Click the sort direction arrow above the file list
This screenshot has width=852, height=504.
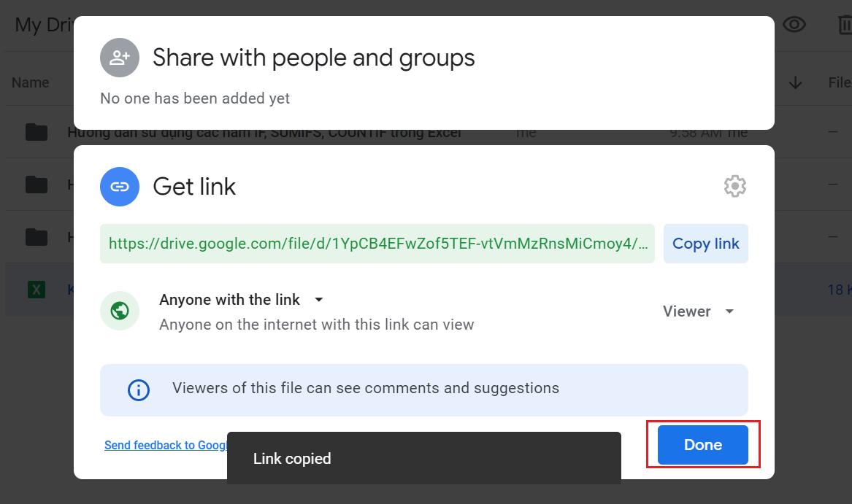click(794, 82)
